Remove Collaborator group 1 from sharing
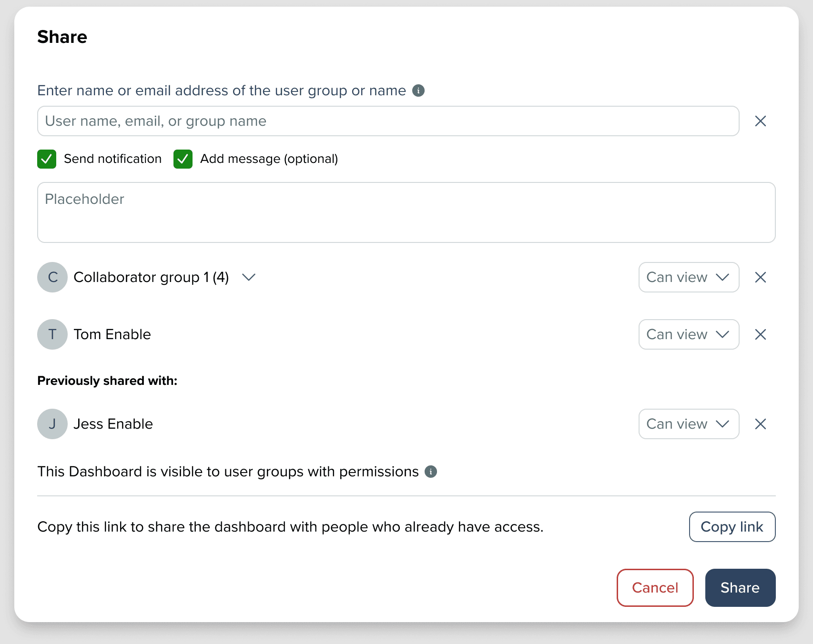813x644 pixels. click(x=761, y=277)
